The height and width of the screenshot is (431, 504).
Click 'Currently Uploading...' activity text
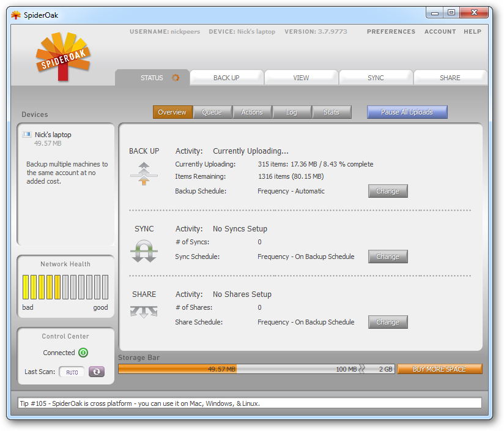[x=251, y=151]
